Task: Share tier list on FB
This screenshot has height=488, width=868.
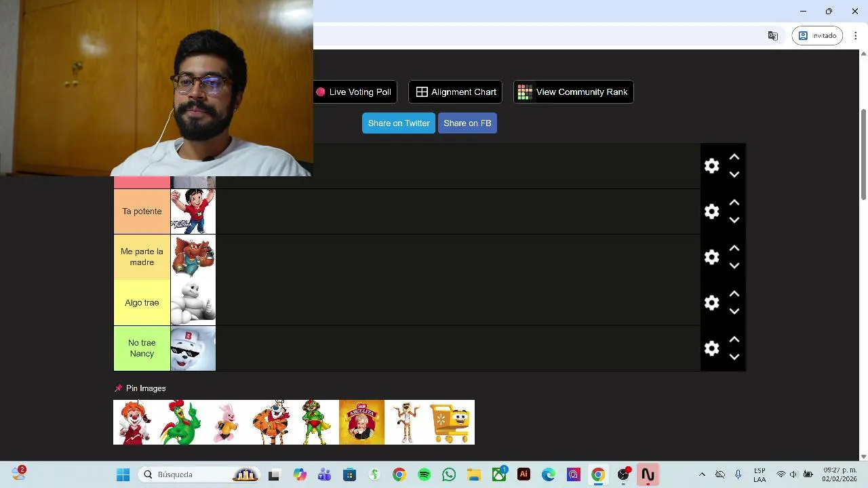Action: tap(467, 123)
